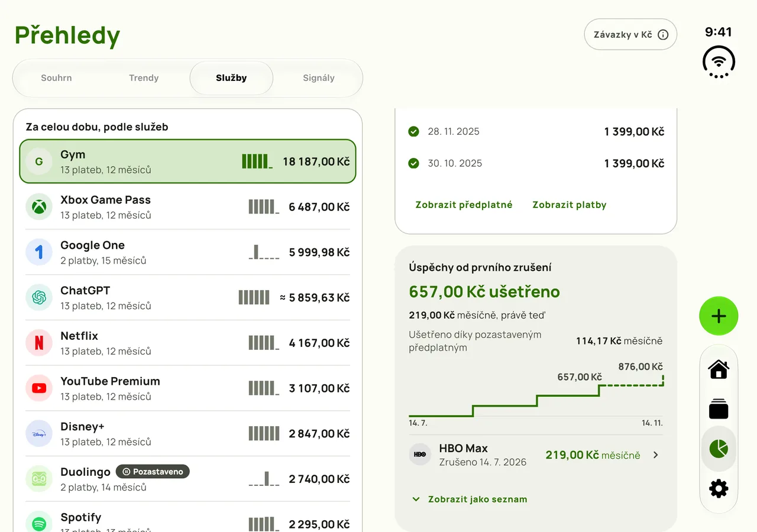
Task: Click the Xbox Game Pass logo
Action: [39, 207]
